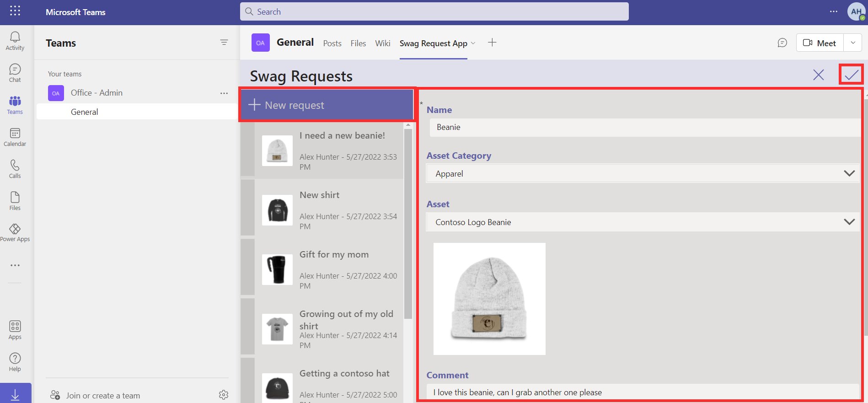
Task: Click the black travel mug thumbnail
Action: click(x=277, y=269)
